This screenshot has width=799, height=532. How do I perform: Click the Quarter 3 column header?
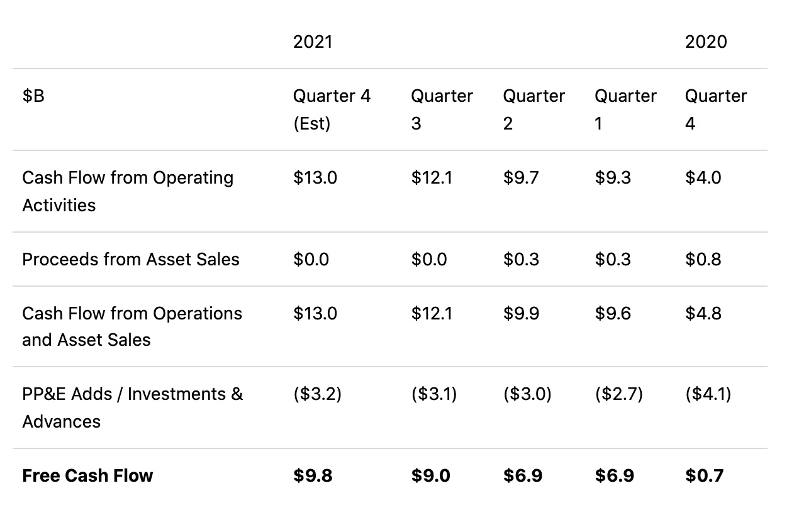coord(442,109)
